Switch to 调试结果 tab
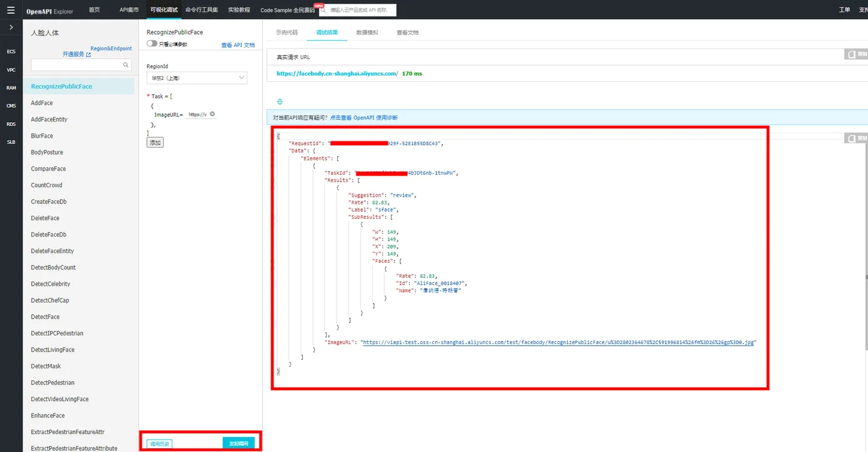Image resolution: width=868 pixels, height=452 pixels. 327,32
